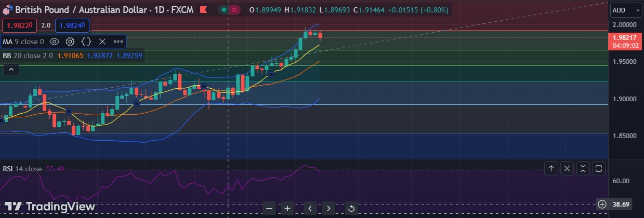
Task: Click BB upper value 1.92872
Action: [100, 56]
